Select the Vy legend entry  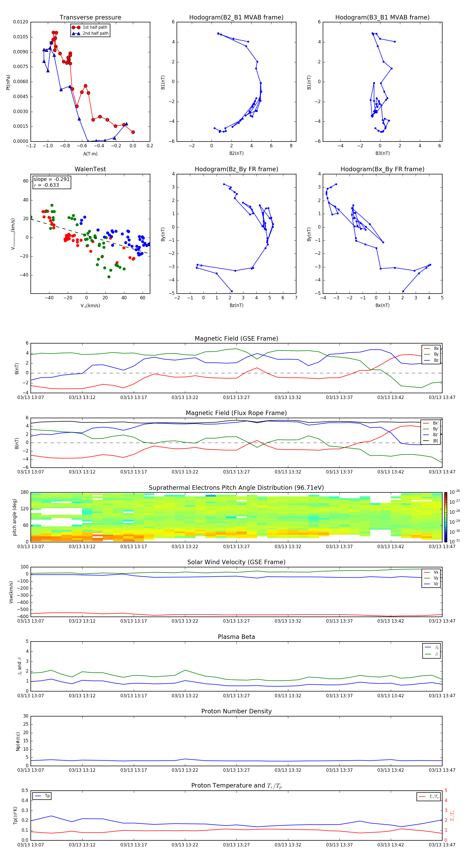click(x=431, y=578)
